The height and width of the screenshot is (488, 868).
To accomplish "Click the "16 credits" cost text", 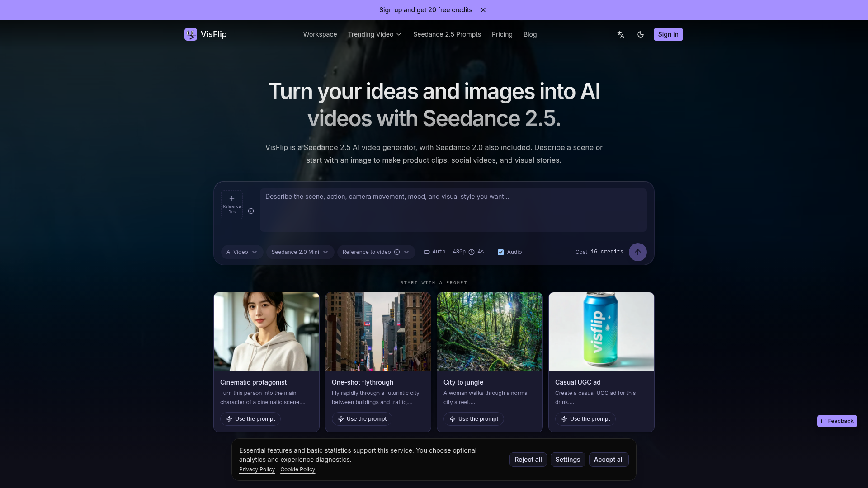I will coord(607,252).
